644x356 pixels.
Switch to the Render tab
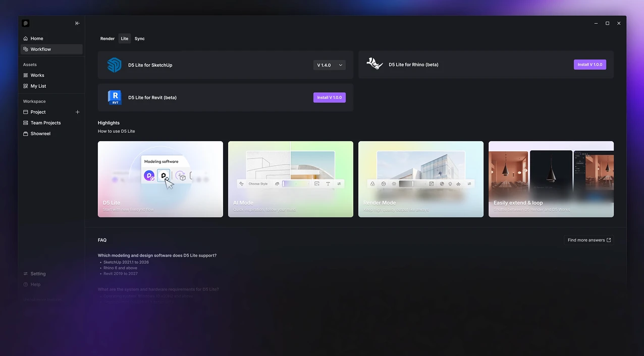(108, 38)
